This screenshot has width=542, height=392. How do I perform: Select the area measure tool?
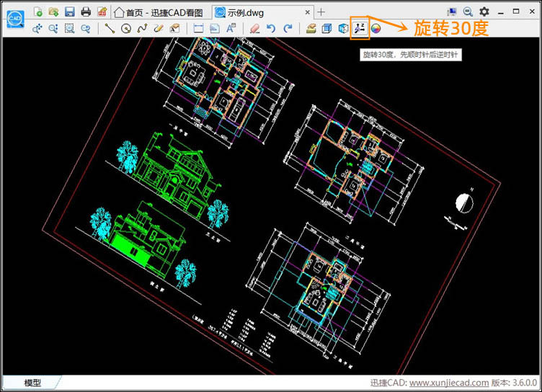[x=215, y=28]
